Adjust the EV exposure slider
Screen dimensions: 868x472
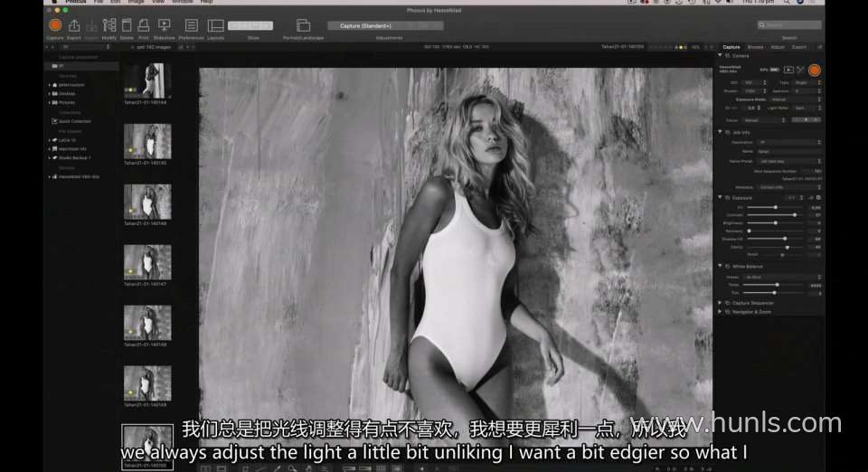[x=776, y=207]
